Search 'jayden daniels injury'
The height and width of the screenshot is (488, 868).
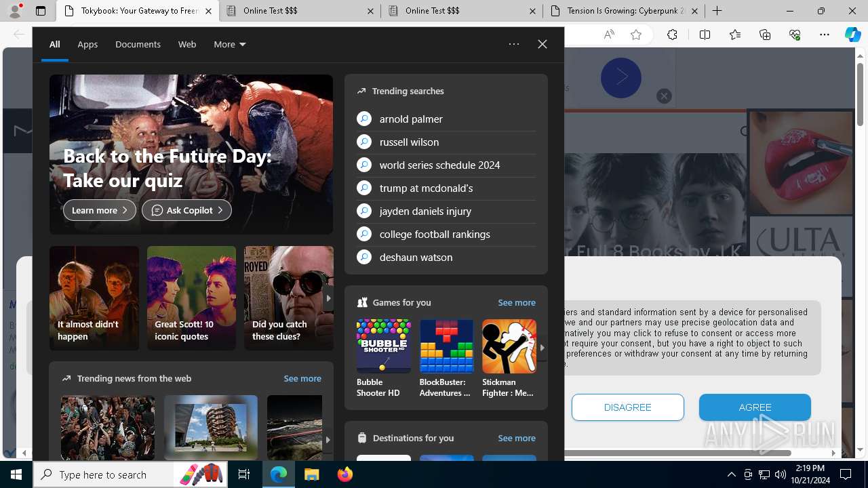[446, 211]
